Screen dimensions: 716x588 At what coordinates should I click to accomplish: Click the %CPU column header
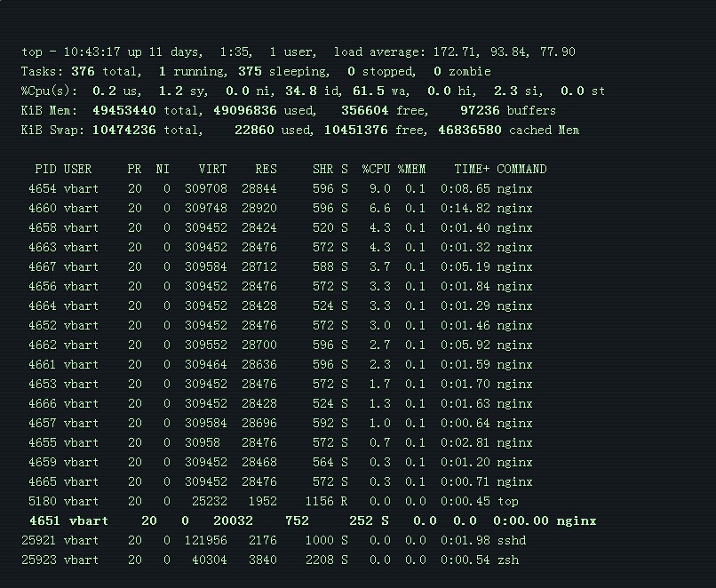[x=376, y=169]
